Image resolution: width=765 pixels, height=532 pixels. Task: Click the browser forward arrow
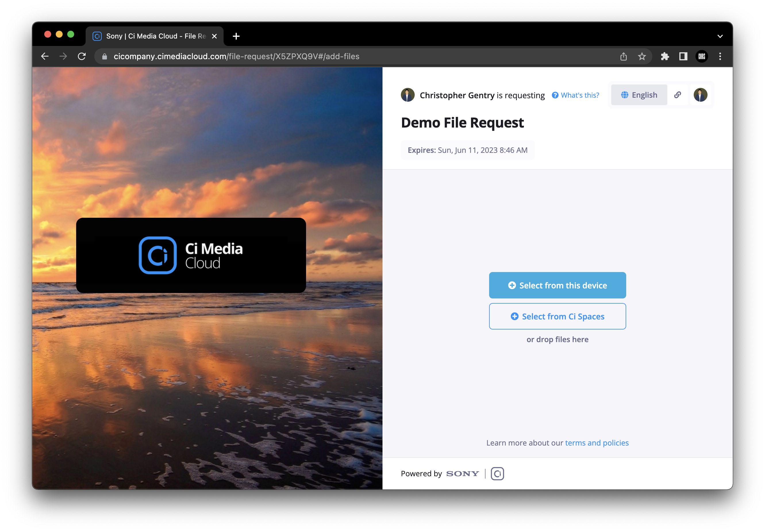coord(63,56)
